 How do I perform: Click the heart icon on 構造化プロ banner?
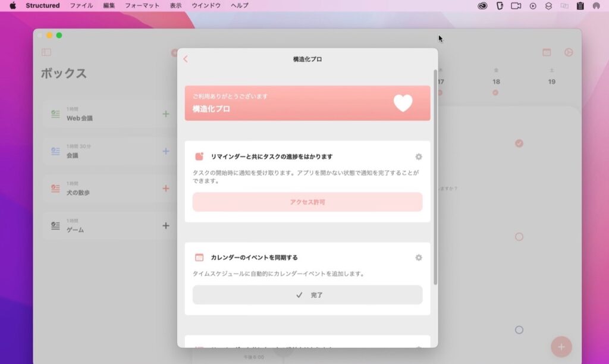tap(403, 103)
